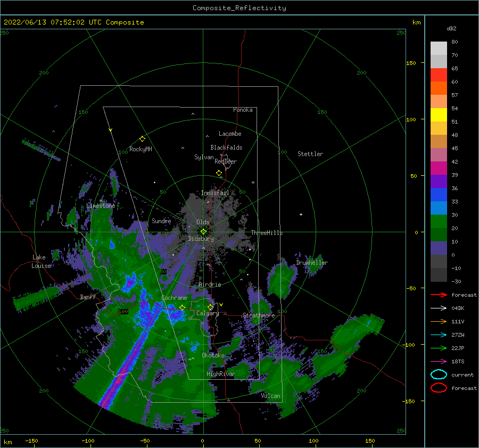Select the orange 111V arrow in legend

tap(439, 321)
